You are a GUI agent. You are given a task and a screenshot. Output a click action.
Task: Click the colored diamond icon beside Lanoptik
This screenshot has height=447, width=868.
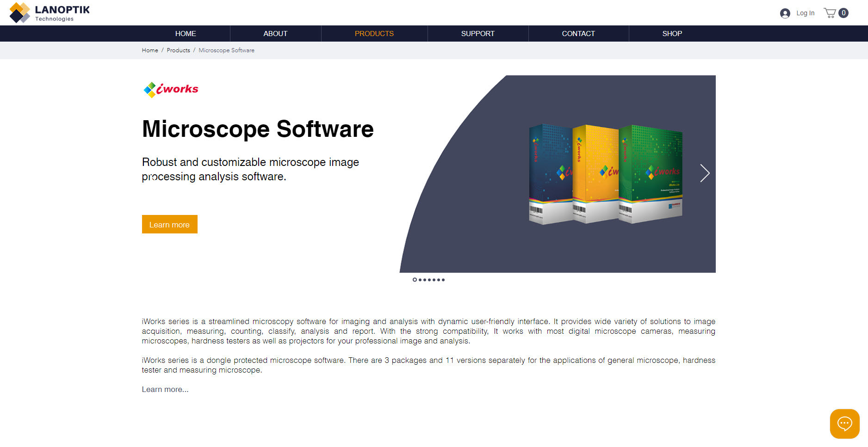(19, 12)
